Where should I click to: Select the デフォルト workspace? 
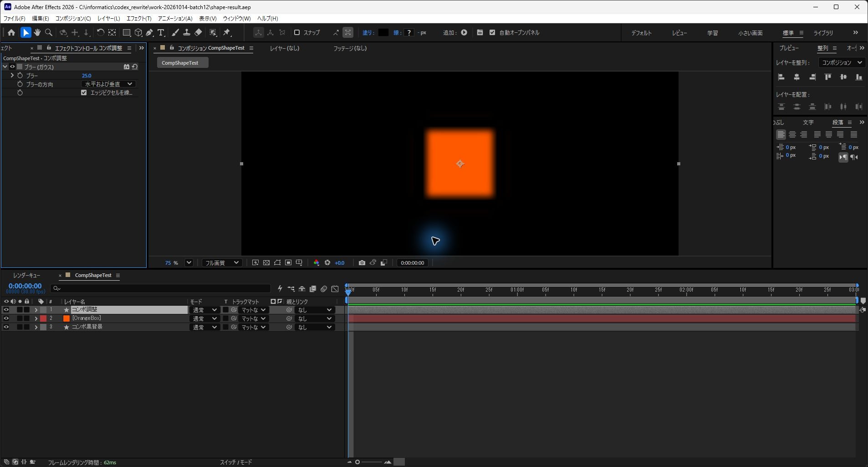point(641,33)
